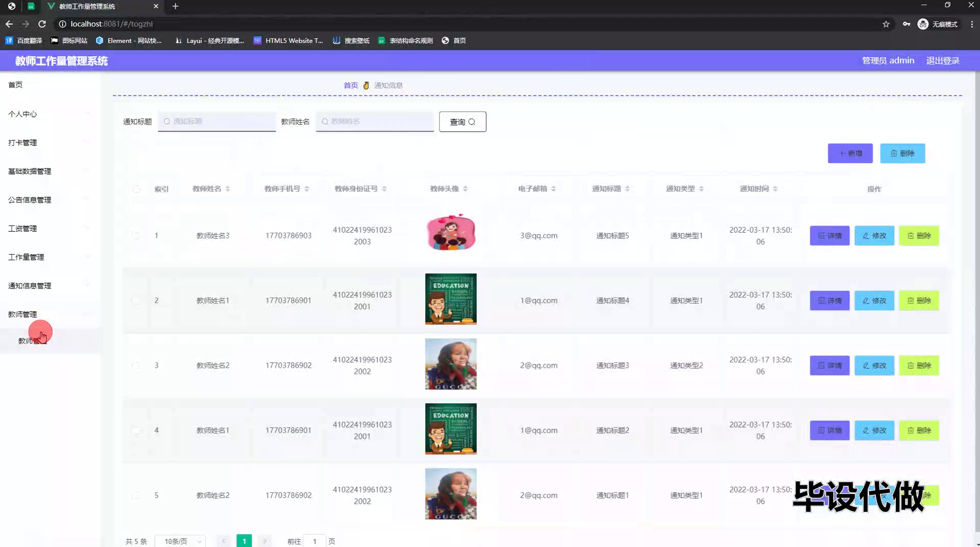Screen dimensions: 980x547
Task: Bookmark this page with star icon
Action: click(x=886, y=24)
